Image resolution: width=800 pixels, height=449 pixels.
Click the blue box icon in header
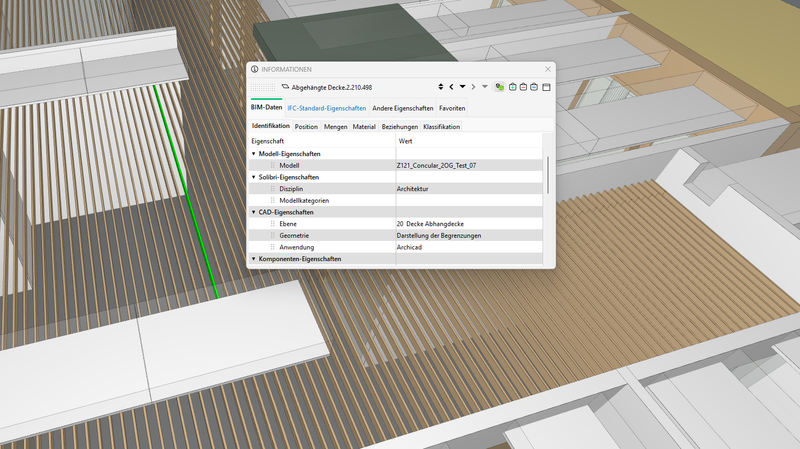[534, 87]
